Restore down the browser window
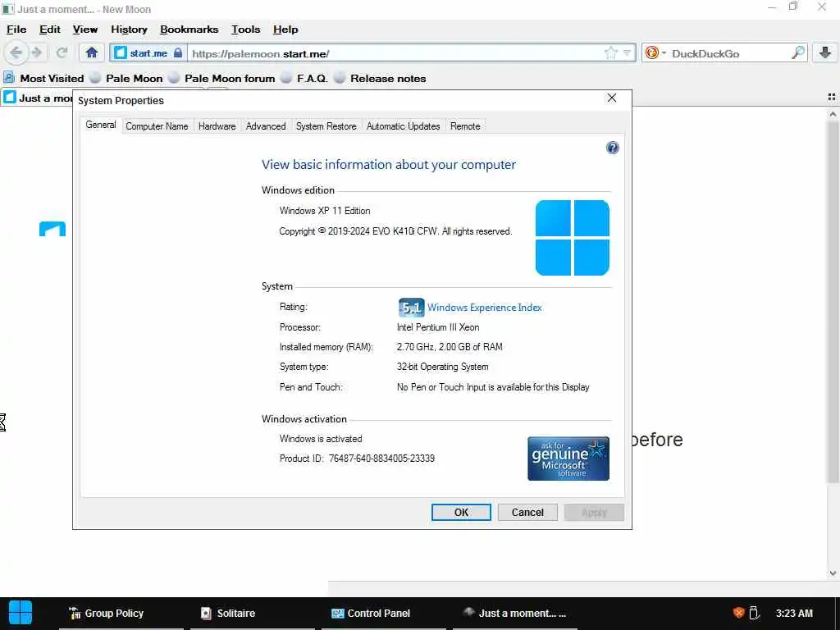Screen dimensions: 840x630 pos(793,7)
